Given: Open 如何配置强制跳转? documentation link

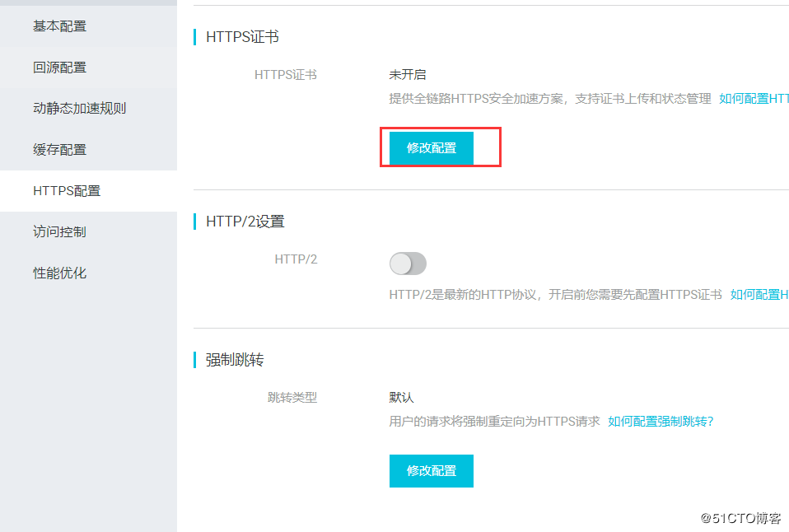Looking at the screenshot, I should click(661, 421).
